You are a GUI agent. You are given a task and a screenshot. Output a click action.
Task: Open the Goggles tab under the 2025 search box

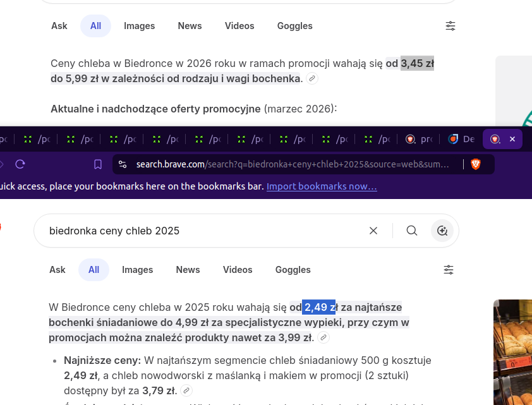[x=293, y=270]
